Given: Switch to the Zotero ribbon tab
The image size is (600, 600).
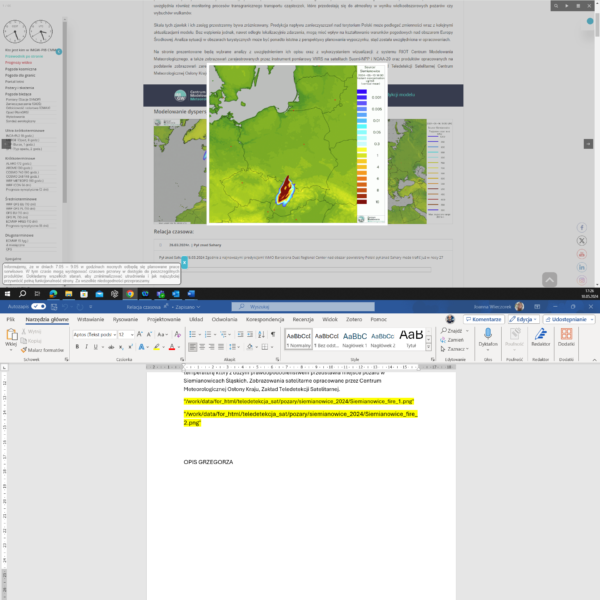Looking at the screenshot, I should [354, 319].
